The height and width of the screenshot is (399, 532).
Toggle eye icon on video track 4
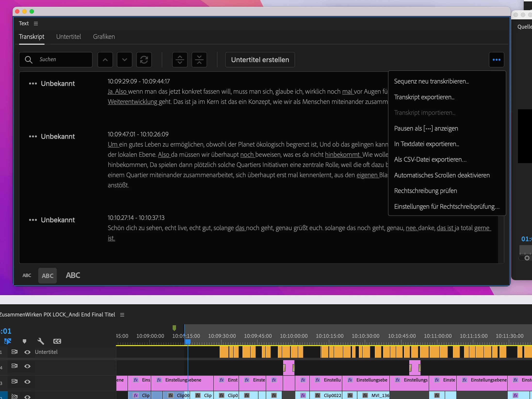(x=27, y=366)
